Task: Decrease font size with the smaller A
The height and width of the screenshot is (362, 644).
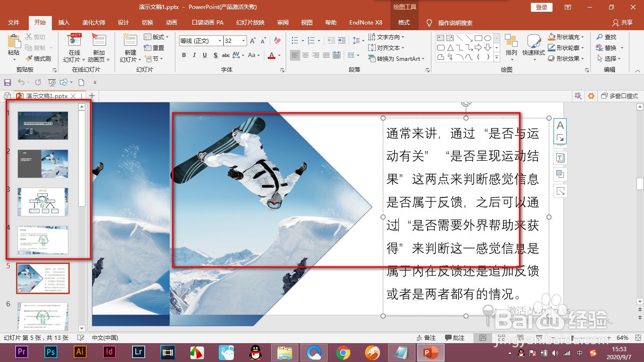Action: [263, 41]
